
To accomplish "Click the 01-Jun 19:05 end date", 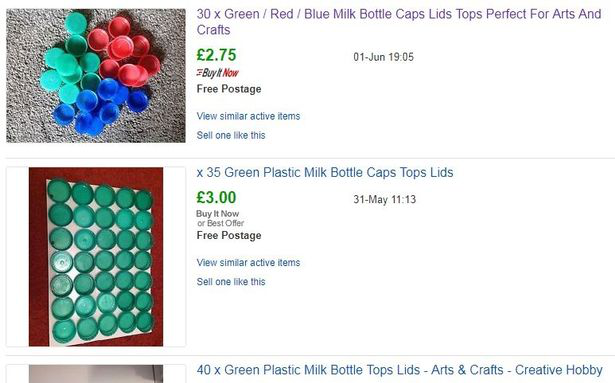I will (x=384, y=57).
